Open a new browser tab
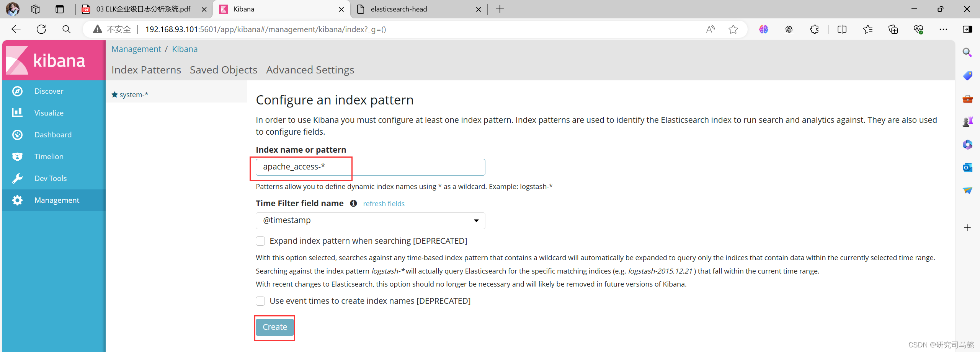The width and height of the screenshot is (980, 352). click(500, 9)
